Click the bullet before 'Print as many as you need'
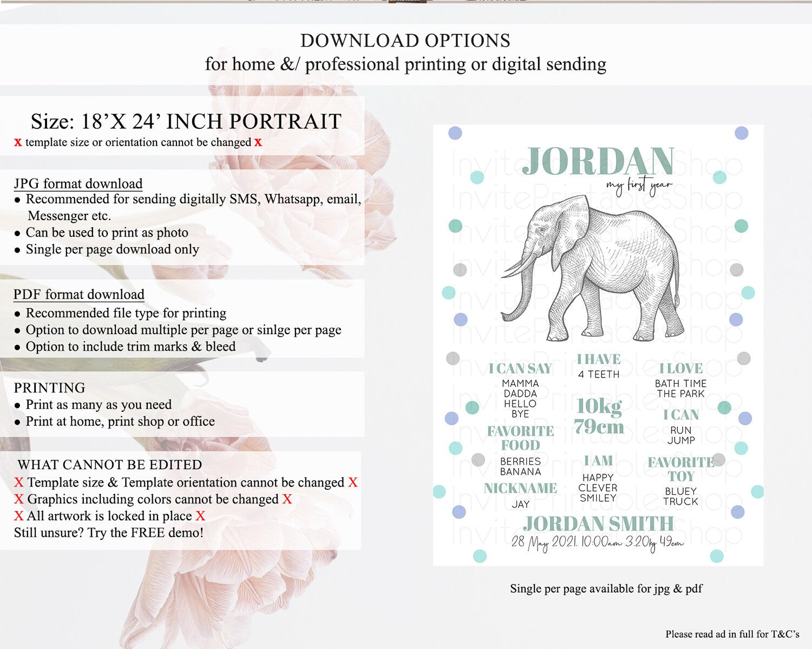Image resolution: width=812 pixels, height=649 pixels. (17, 405)
